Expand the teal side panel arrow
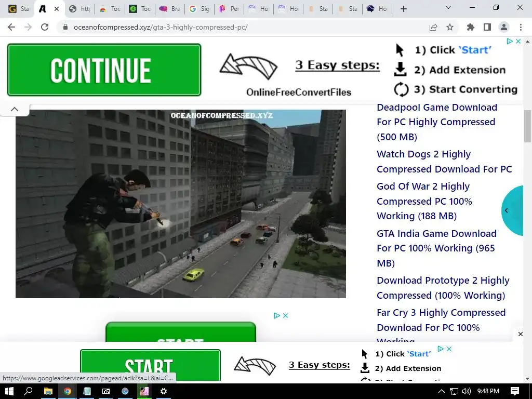The image size is (532, 399). coord(507,210)
